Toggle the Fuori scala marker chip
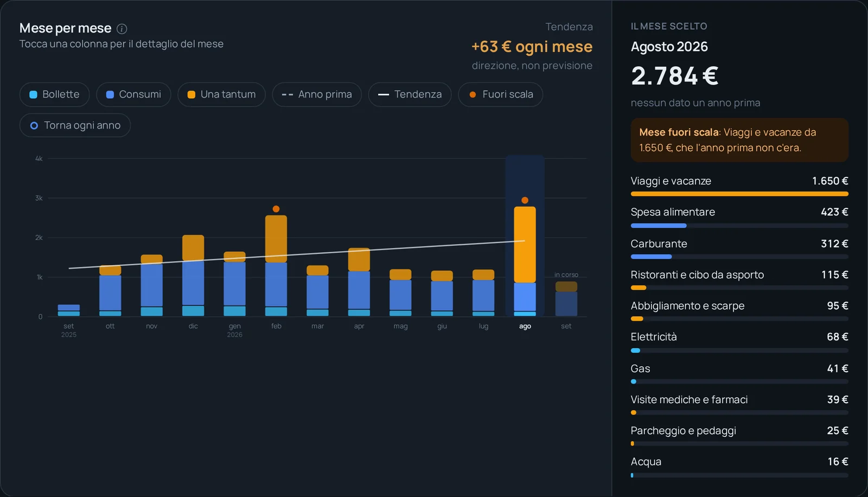 (x=500, y=94)
